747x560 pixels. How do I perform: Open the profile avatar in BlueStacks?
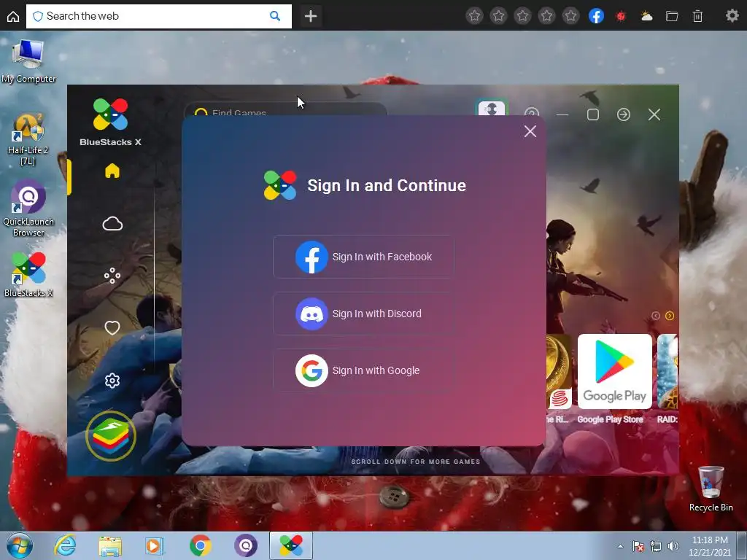point(491,108)
